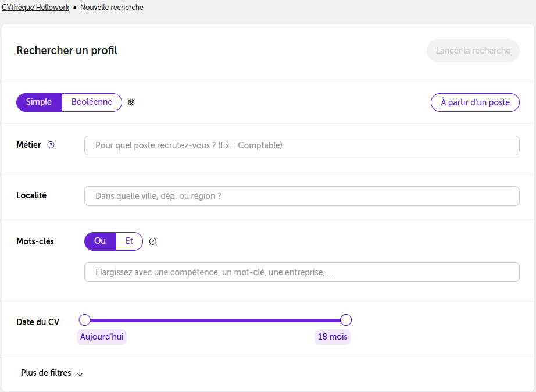Viewport: 536px width, 392px height.
Task: Expand Plus de filtres section
Action: [52, 373]
